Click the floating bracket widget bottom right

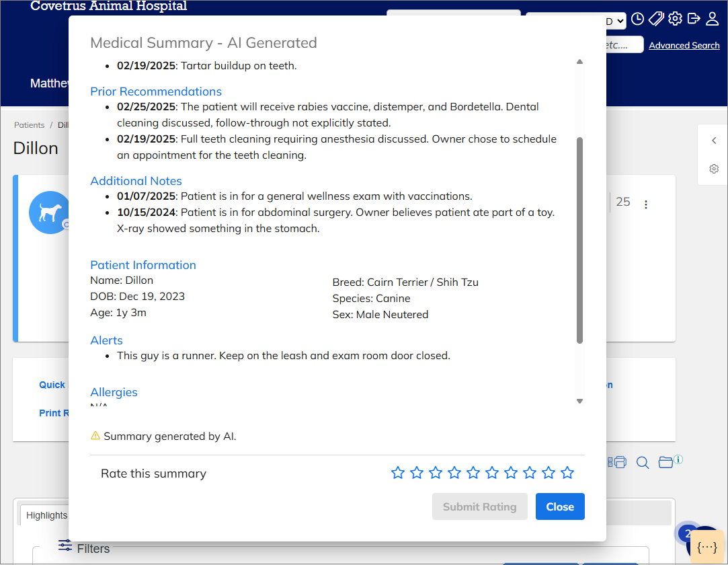coord(706,546)
